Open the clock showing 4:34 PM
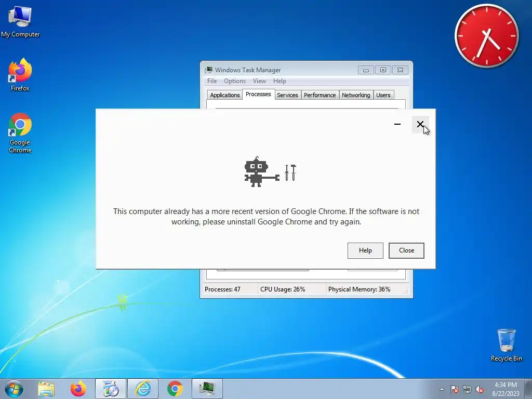Image resolution: width=532 pixels, height=399 pixels. point(506,389)
